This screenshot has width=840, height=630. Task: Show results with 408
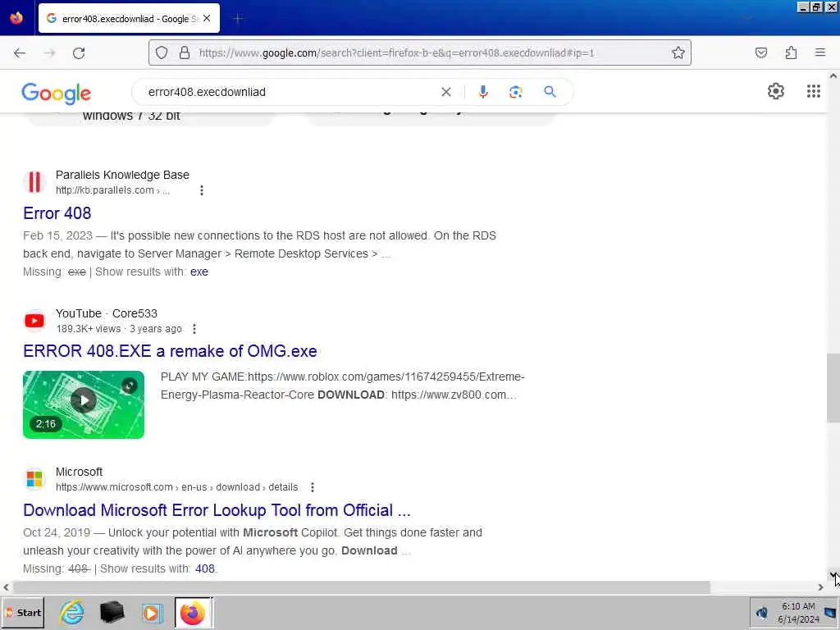click(x=204, y=568)
